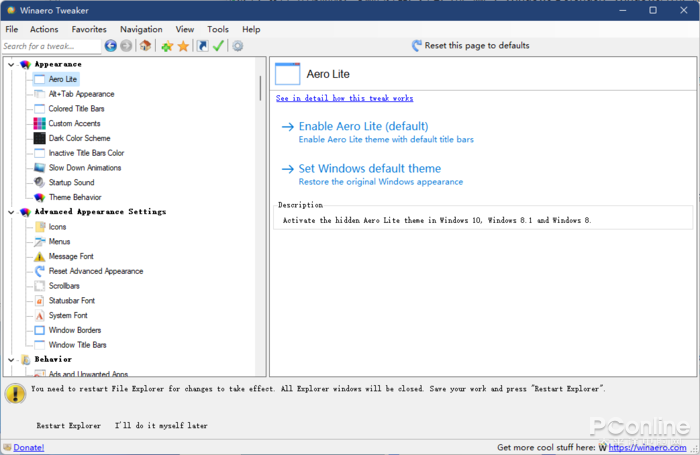Open favorites with the orange star icon
700x455 pixels.
183,46
